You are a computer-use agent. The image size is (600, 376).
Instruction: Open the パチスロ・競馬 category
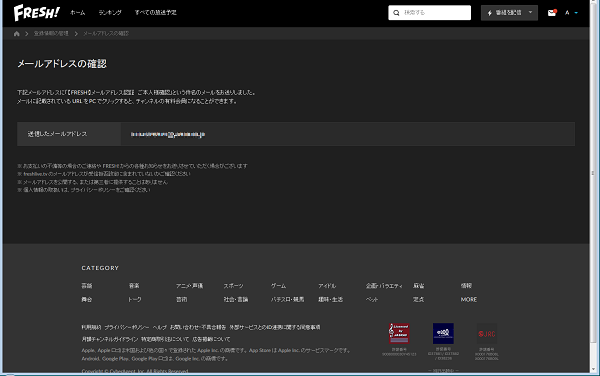coord(287,299)
